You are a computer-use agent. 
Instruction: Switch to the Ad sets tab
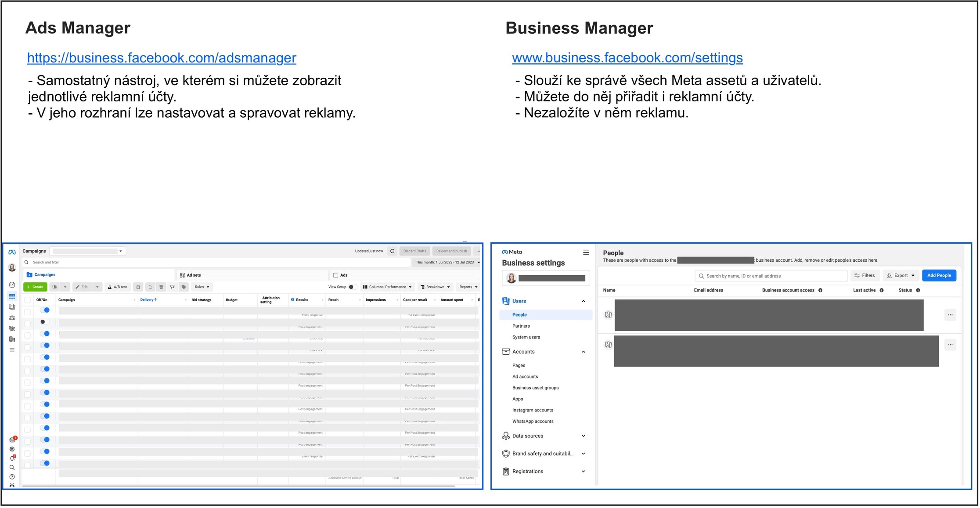tap(252, 275)
